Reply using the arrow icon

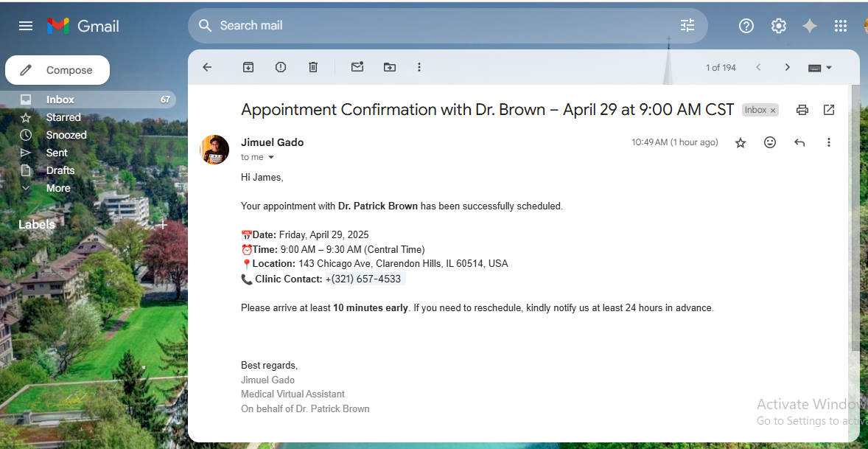[x=799, y=142]
